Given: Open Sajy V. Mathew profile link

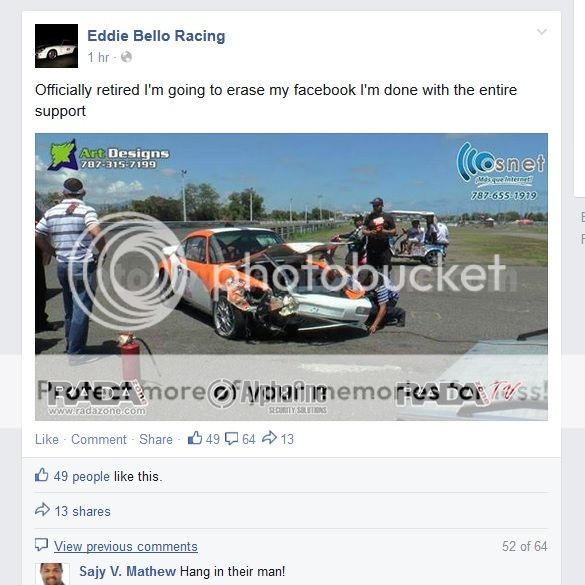Looking at the screenshot, I should pos(127,571).
